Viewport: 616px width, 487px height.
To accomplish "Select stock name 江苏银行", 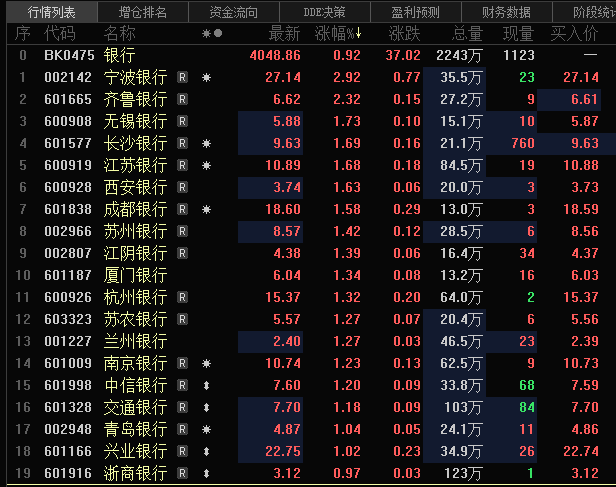I will click(136, 165).
